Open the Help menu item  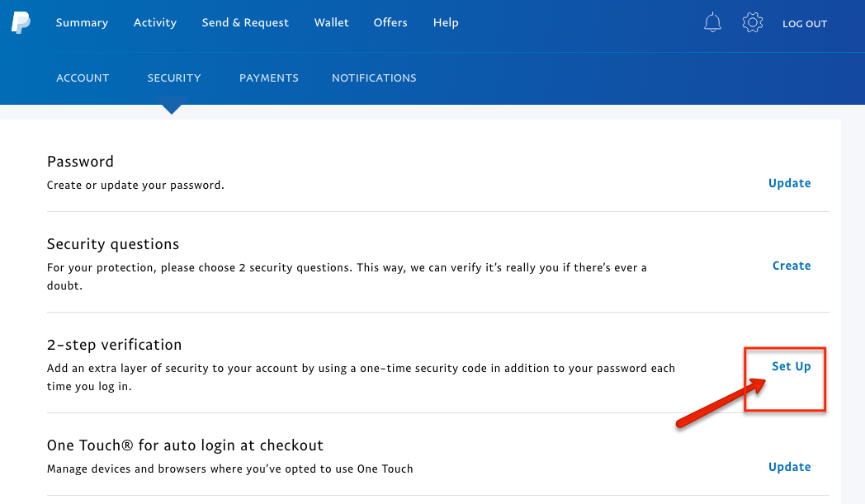coord(446,22)
